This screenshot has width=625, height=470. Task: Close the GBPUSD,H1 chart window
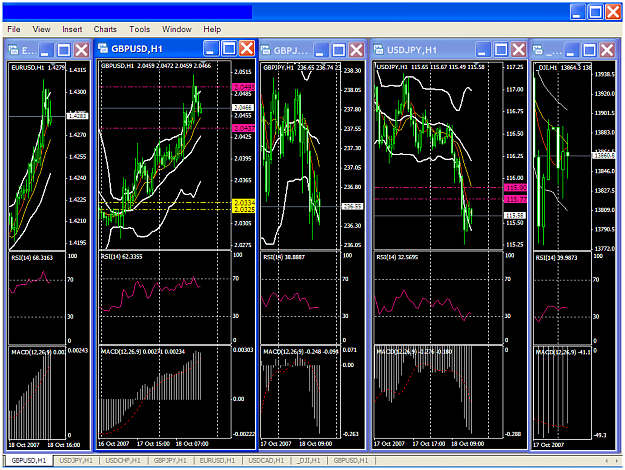pos(247,49)
